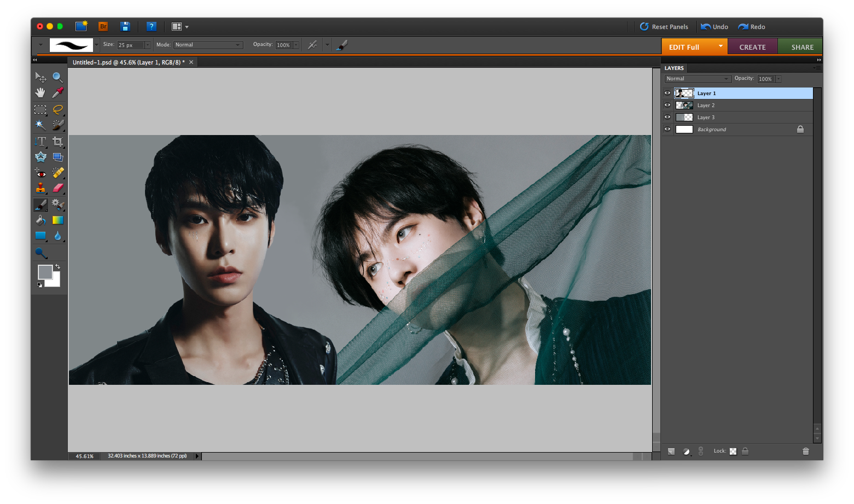Select the Crop tool

click(57, 142)
